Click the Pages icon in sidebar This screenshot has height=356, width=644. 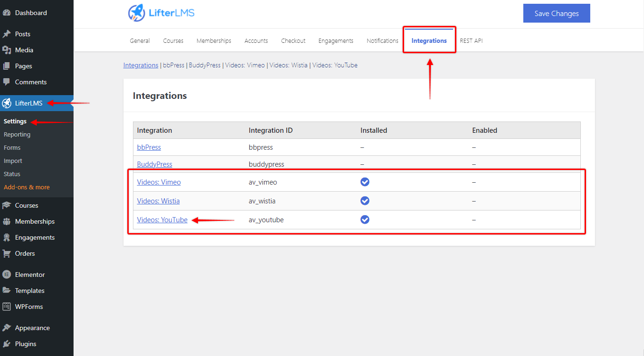(x=7, y=66)
